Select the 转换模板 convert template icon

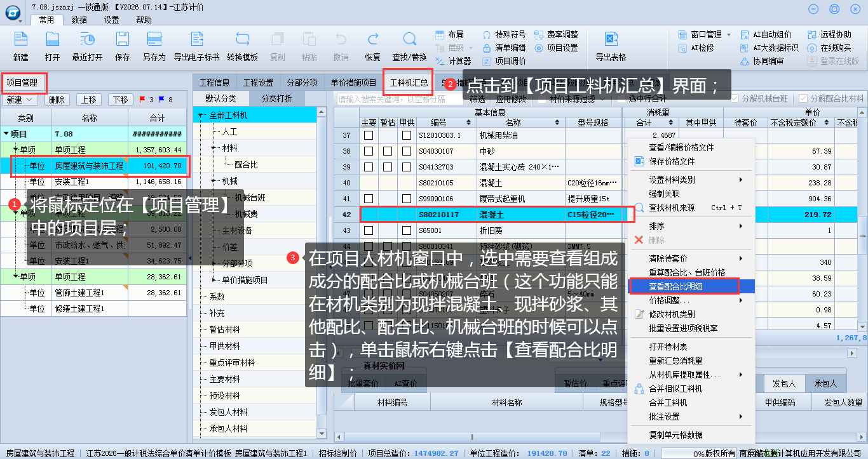(x=243, y=39)
